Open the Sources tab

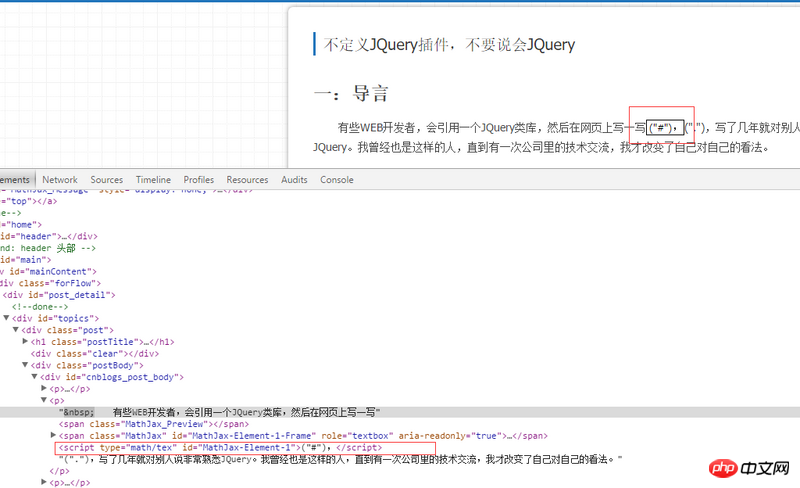tap(106, 180)
